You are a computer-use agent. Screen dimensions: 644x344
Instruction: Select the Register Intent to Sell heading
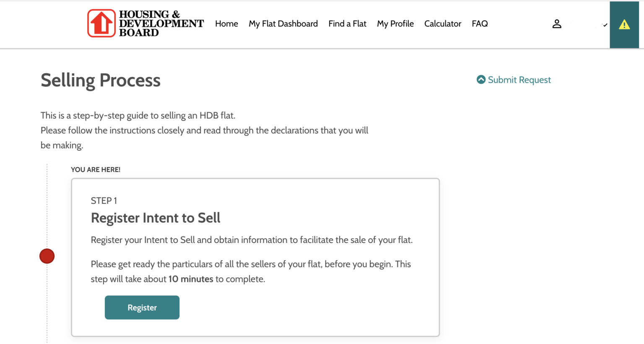pos(156,218)
